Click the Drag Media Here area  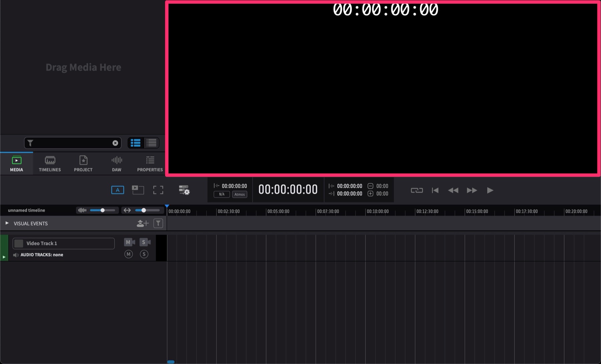coord(83,67)
